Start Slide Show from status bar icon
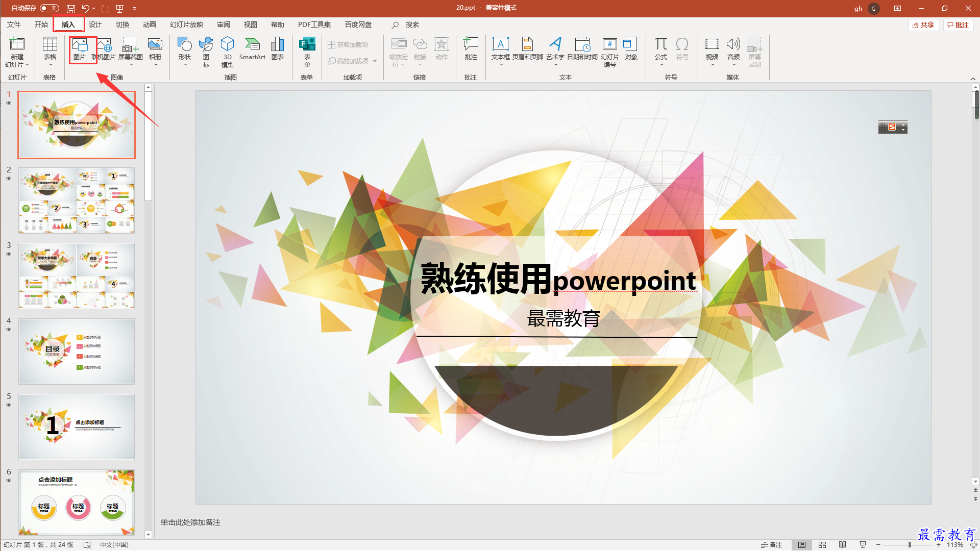This screenshot has height=551, width=980. [863, 545]
